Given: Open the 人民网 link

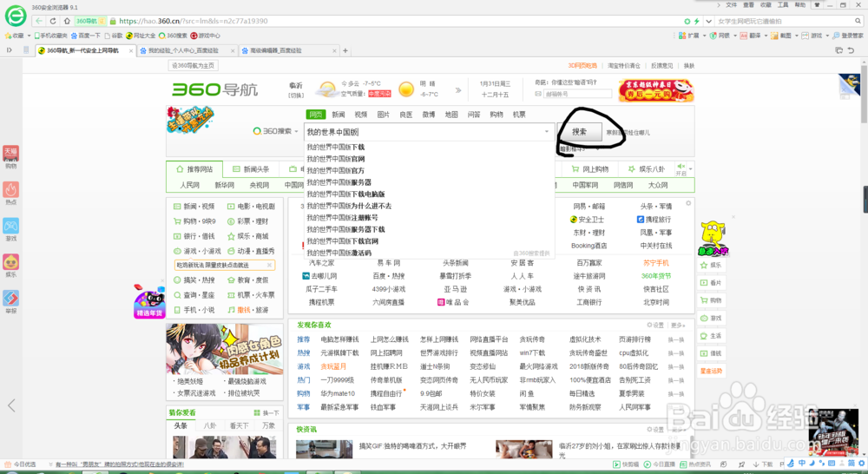Looking at the screenshot, I should click(x=189, y=185).
